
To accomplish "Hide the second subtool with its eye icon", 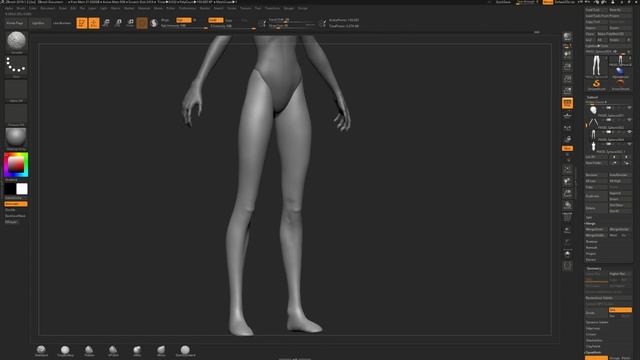I will click(629, 120).
